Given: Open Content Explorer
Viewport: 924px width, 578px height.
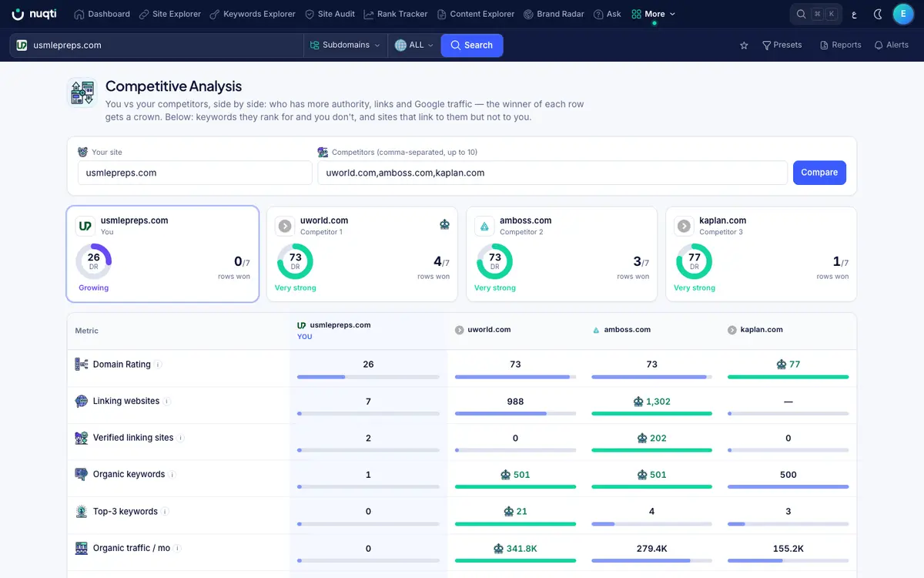Looking at the screenshot, I should pyautogui.click(x=475, y=14).
